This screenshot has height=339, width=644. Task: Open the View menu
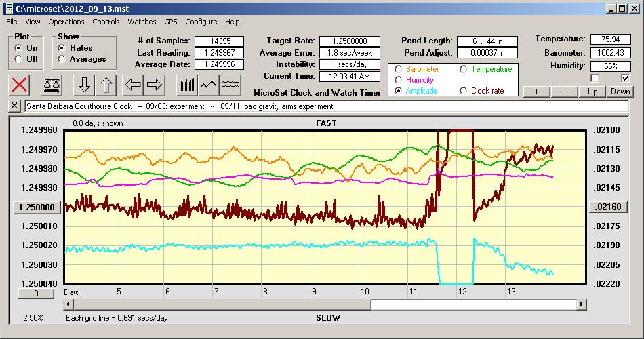(33, 22)
